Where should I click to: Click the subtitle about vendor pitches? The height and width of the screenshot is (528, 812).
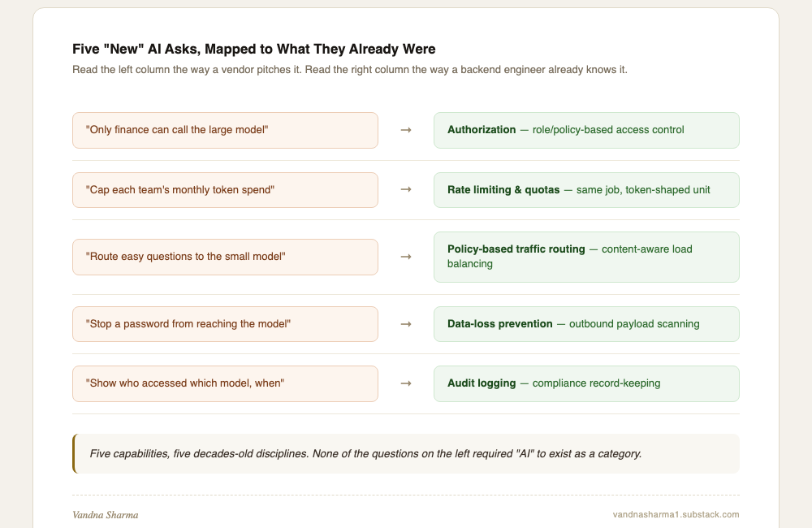pyautogui.click(x=349, y=70)
